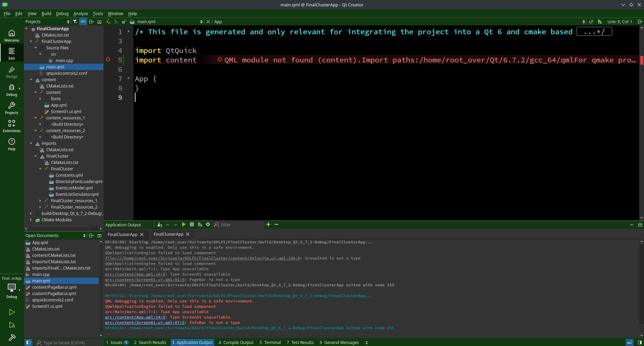Viewport: 644px width, 346px height.
Task: Split the editor view with top-right icon
Action: point(640,21)
